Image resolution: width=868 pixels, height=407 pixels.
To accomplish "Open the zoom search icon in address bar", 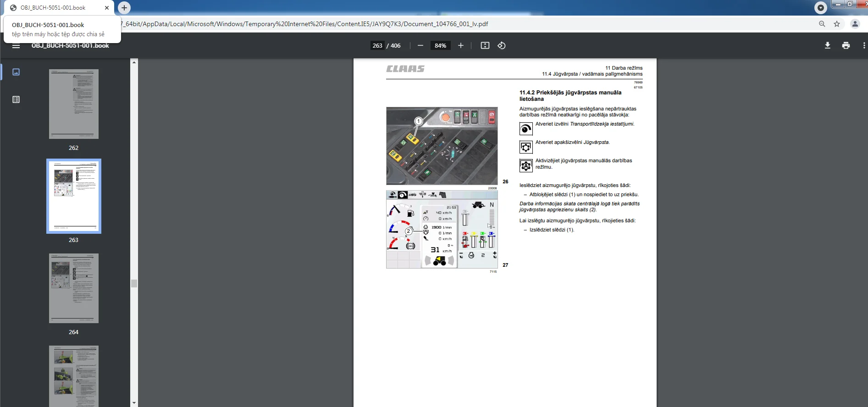I will (822, 24).
